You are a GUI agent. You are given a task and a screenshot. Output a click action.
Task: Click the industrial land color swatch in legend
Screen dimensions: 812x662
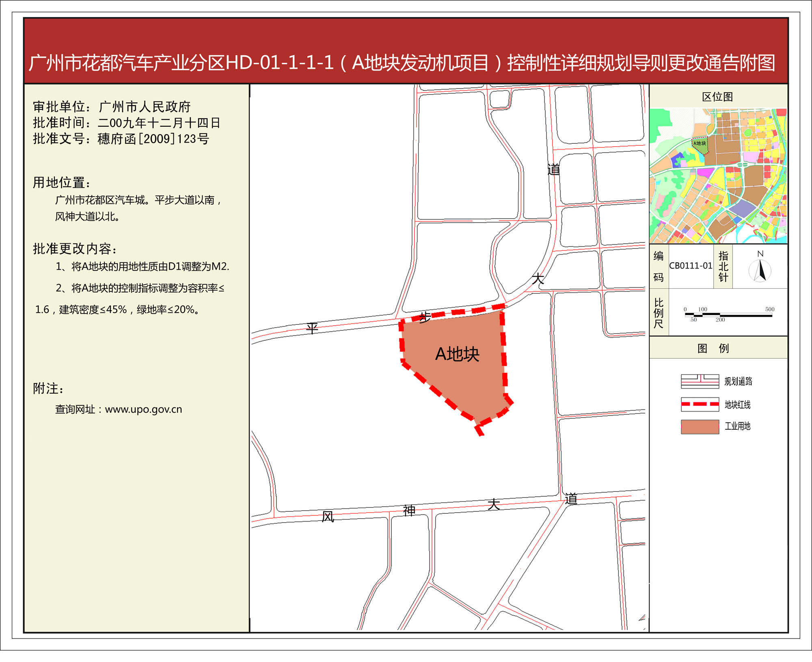pyautogui.click(x=700, y=427)
